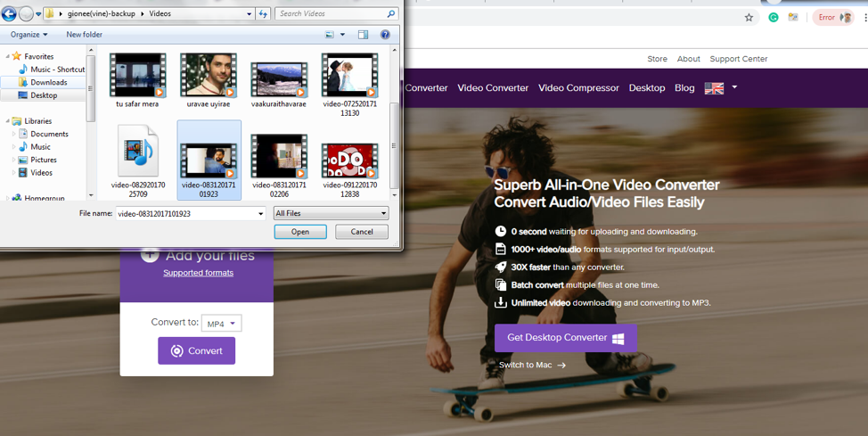This screenshot has width=868, height=436.
Task: Open the Organize dropdown menu
Action: click(29, 35)
